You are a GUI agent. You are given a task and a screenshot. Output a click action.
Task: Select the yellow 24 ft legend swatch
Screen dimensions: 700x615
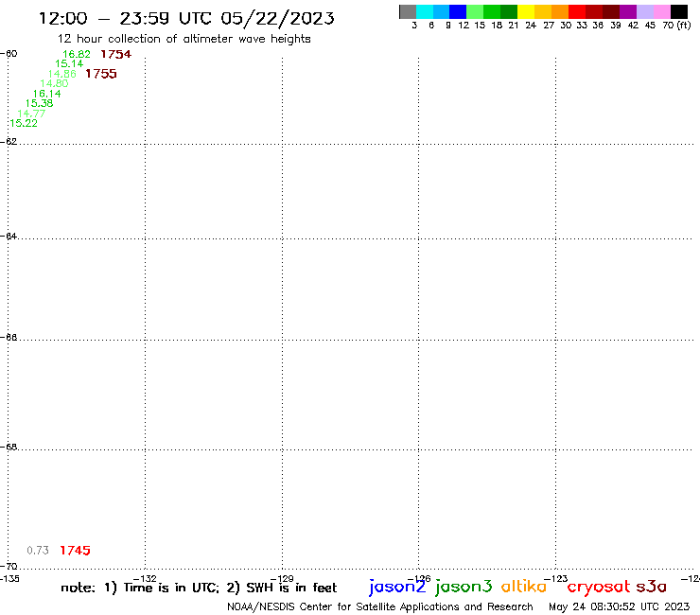click(x=526, y=11)
